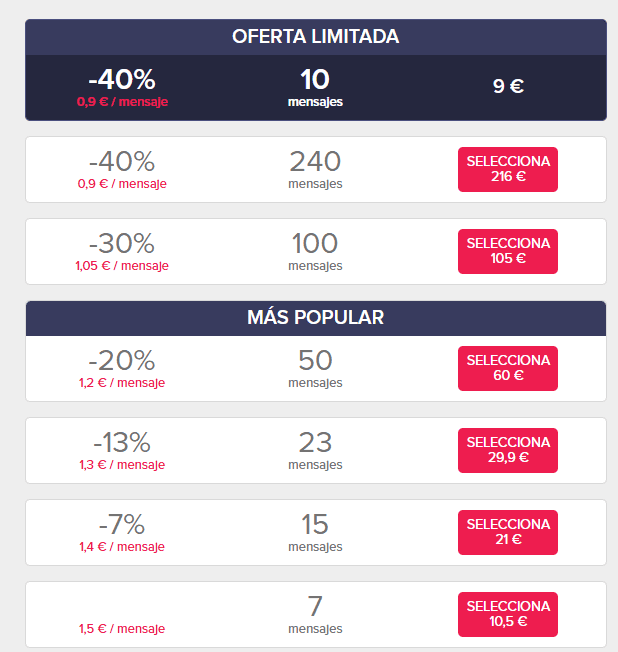
Task: Pick the 60 € most popular plan button
Action: [x=508, y=368]
